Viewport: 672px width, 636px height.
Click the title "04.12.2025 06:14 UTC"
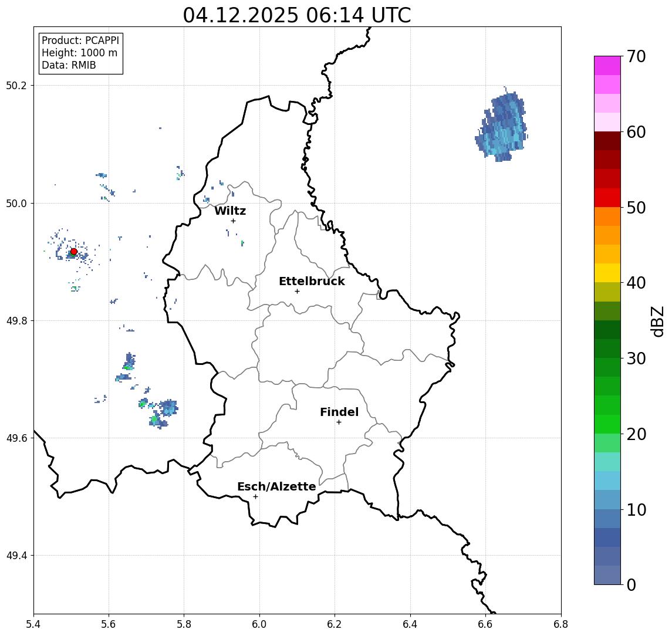pyautogui.click(x=296, y=15)
